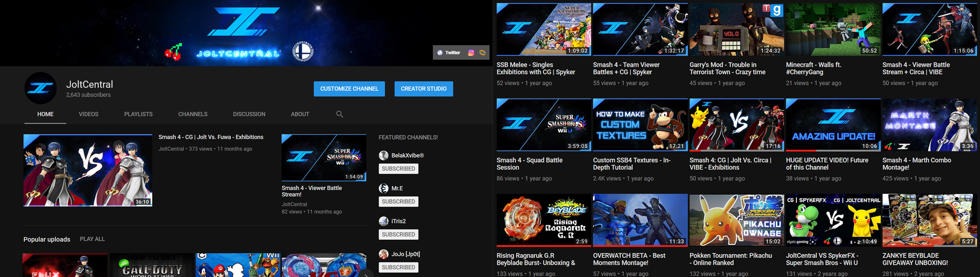Open the JoJo [Jp0t] channel name link
980x277 pixels.
point(406,254)
